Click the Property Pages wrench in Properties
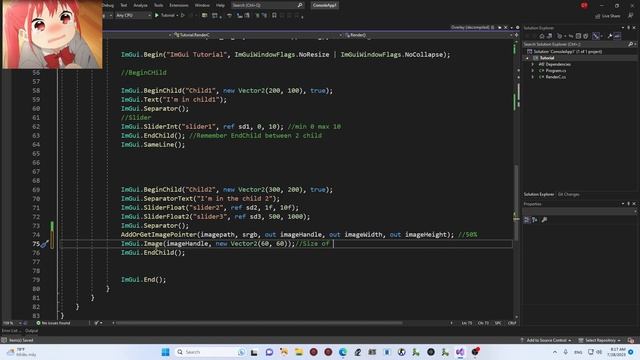Image resolution: width=640 pixels, height=360 pixels. (x=544, y=220)
